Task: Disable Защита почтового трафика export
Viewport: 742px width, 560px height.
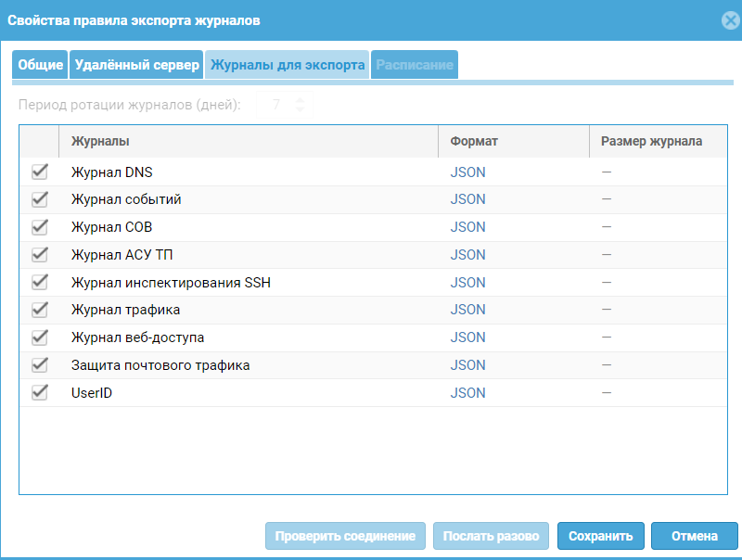Action: coord(39,364)
